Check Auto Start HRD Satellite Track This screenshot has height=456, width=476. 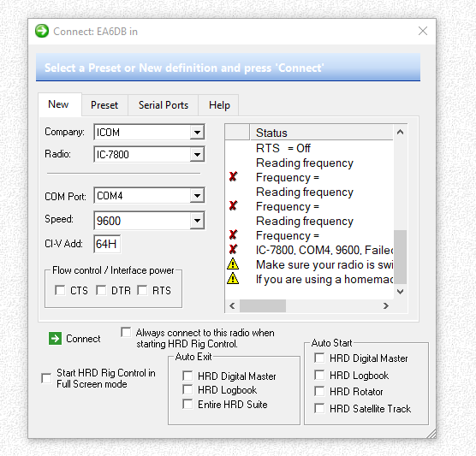(319, 408)
